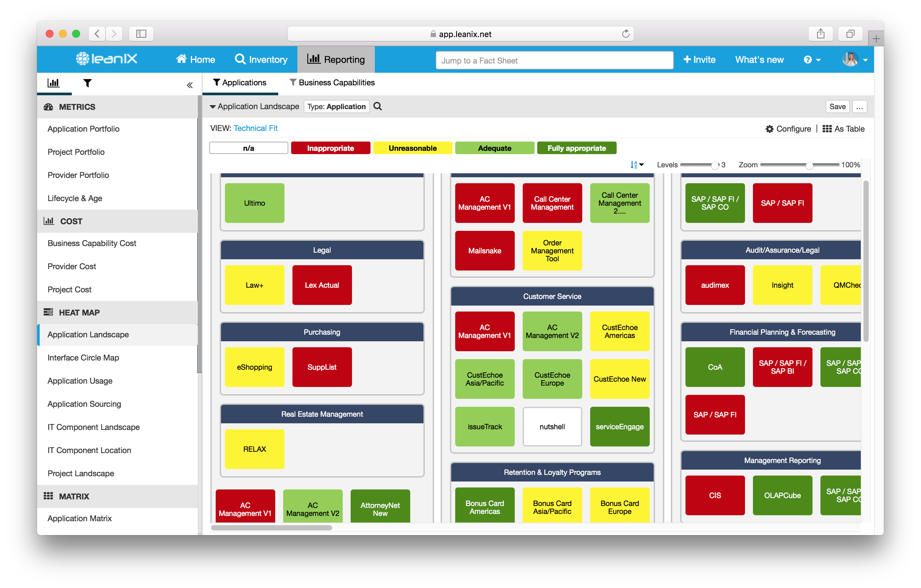
Task: Click the As Table view button
Action: coord(843,129)
